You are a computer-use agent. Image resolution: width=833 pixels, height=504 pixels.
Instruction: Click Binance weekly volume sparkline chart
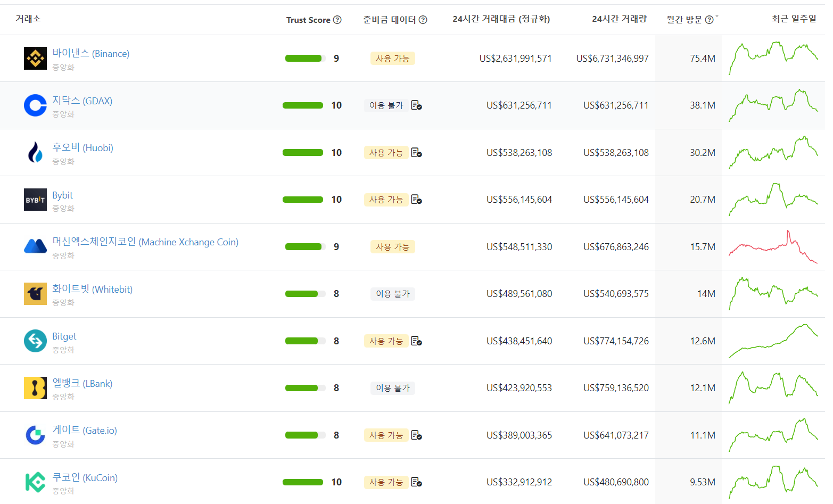[x=773, y=58]
